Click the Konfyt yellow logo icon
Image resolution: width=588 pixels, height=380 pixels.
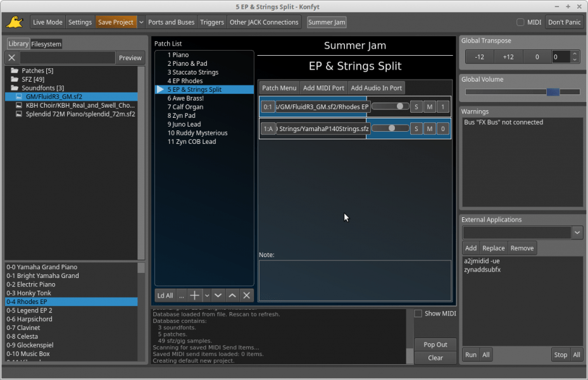click(15, 22)
